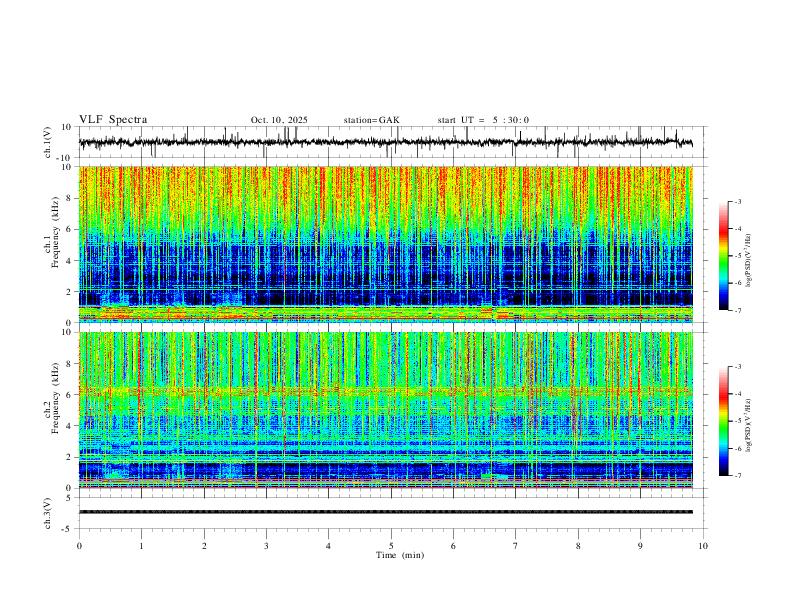Click time axis tick label "0"

tap(79, 546)
